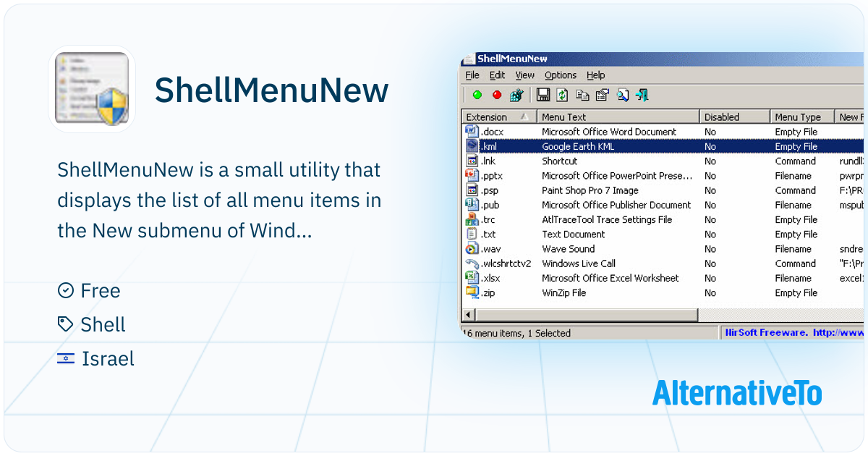
Task: Sort by the Menu Type column header
Action: (801, 117)
